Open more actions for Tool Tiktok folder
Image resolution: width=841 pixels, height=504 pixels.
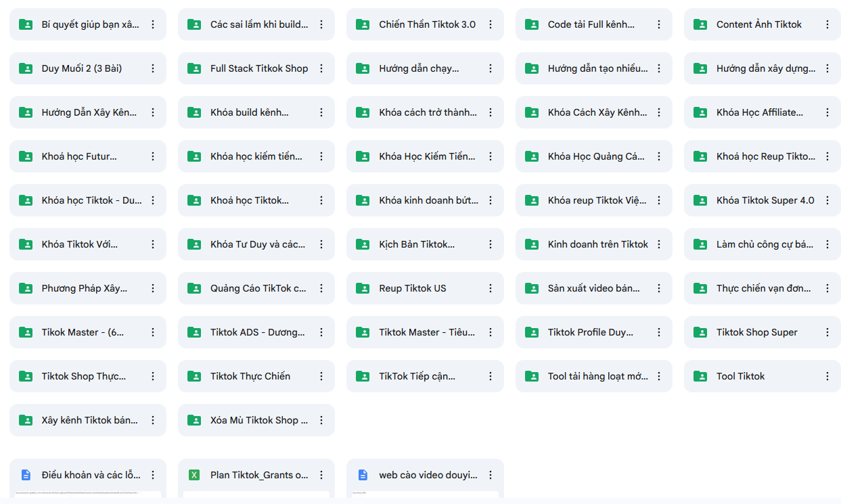click(827, 376)
